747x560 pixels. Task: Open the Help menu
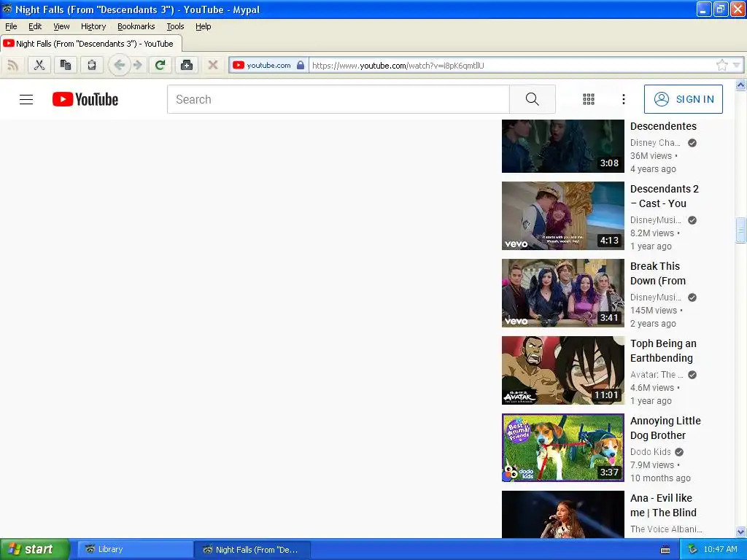click(204, 26)
